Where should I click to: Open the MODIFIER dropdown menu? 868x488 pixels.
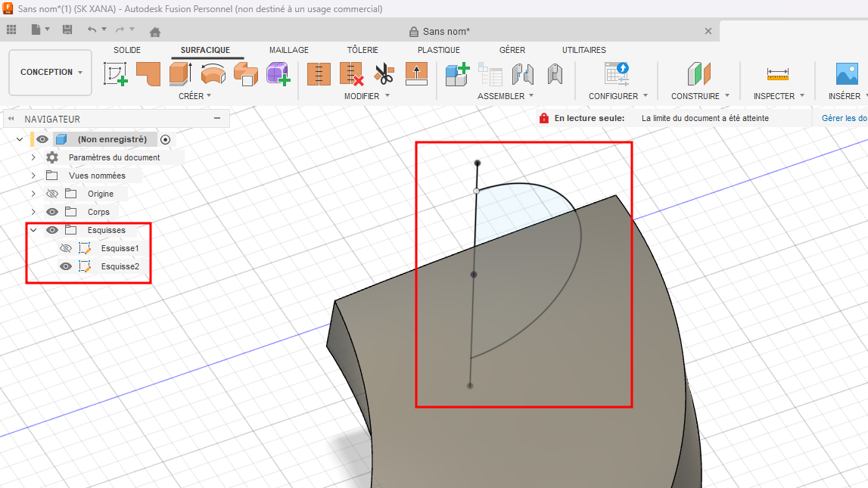click(367, 96)
